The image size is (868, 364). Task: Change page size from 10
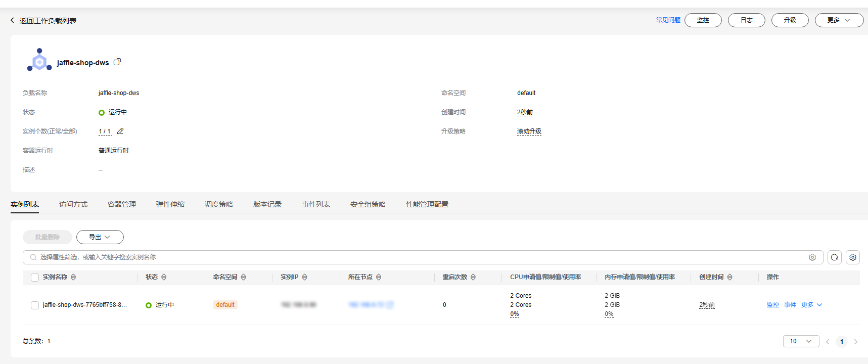click(x=801, y=341)
